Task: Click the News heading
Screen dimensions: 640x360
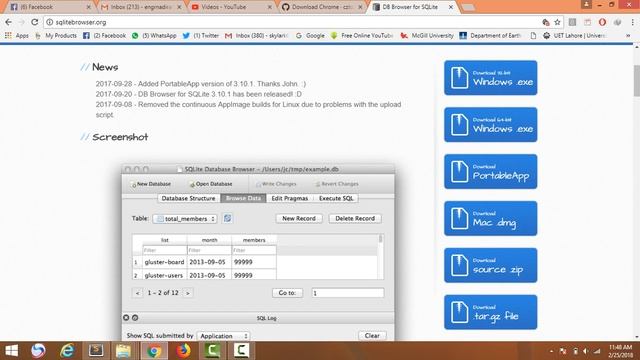Action: [105, 67]
